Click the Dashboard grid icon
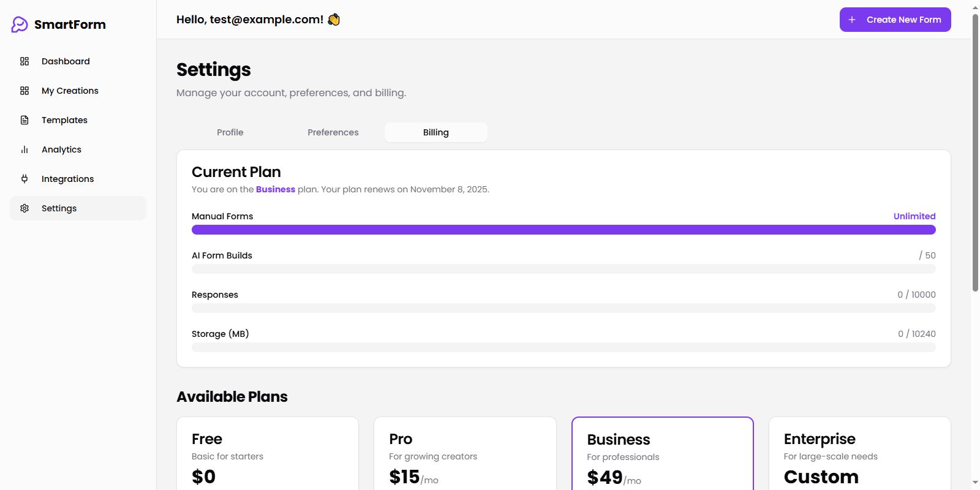The width and height of the screenshot is (980, 490). [x=24, y=61]
